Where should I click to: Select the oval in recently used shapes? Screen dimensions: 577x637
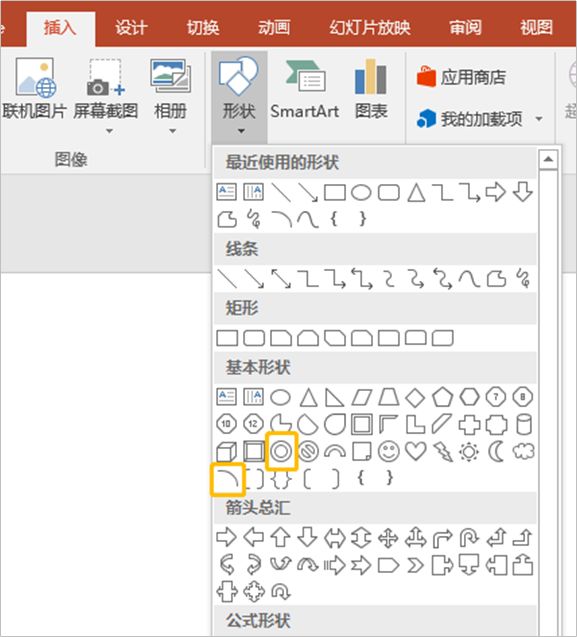pyautogui.click(x=361, y=193)
